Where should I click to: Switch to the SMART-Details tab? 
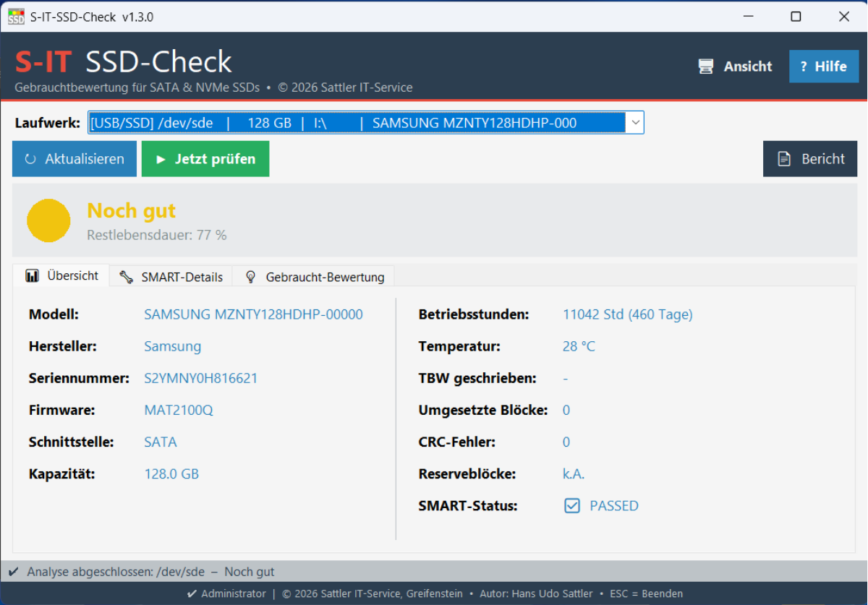[x=171, y=277]
